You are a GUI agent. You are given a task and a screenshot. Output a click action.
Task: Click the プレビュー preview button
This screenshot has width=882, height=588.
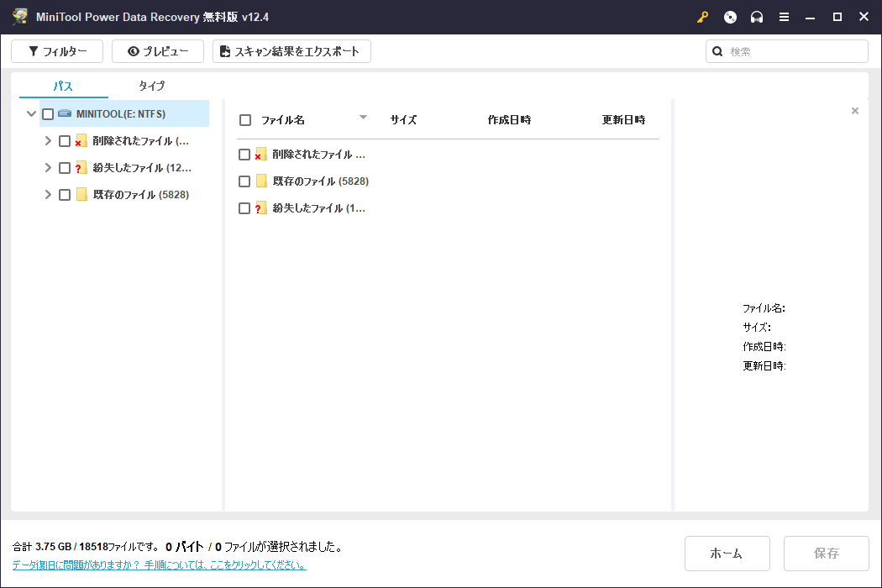click(158, 51)
